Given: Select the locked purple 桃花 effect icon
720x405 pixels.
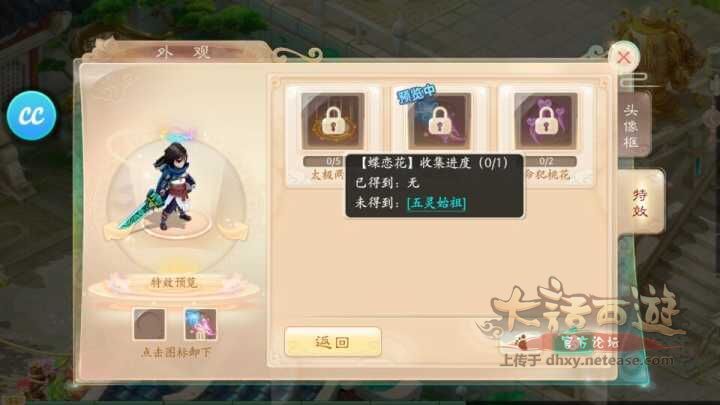Looking at the screenshot, I should coord(546,121).
